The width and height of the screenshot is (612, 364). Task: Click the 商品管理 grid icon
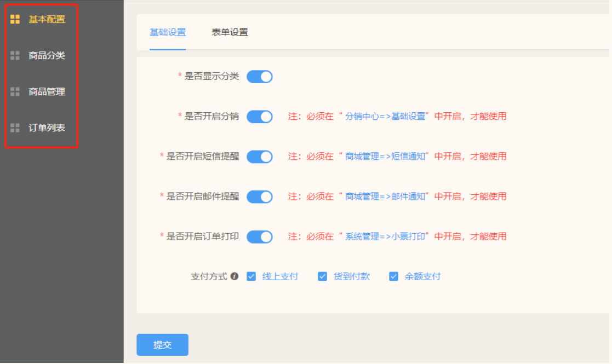tap(15, 92)
